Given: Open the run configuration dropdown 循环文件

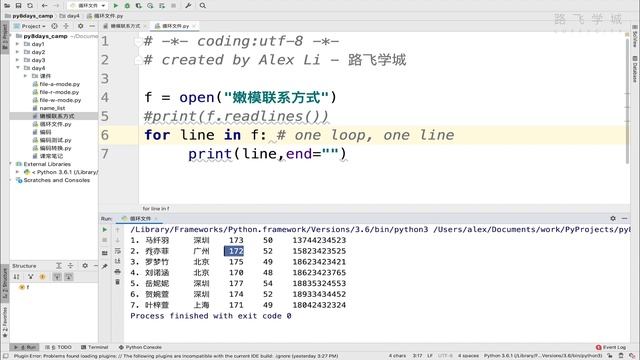Looking at the screenshot, I should [x=88, y=6].
